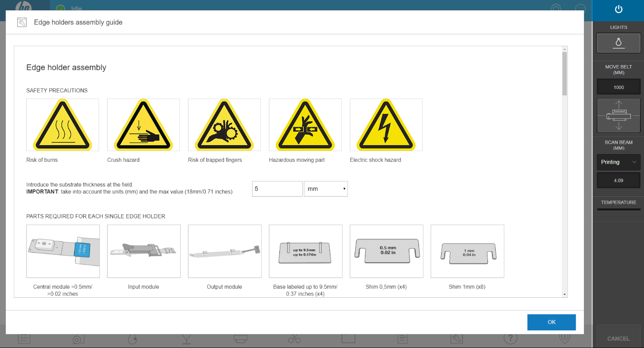Viewport: 644px width, 348px height.
Task: Click the substrate thickness input field
Action: (277, 189)
